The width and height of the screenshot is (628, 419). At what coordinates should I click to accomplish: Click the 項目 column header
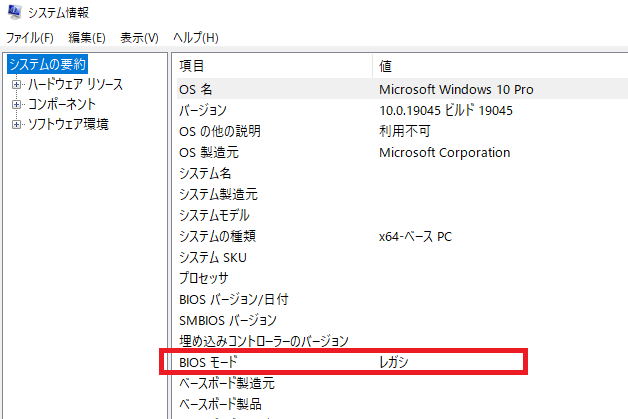(x=274, y=66)
